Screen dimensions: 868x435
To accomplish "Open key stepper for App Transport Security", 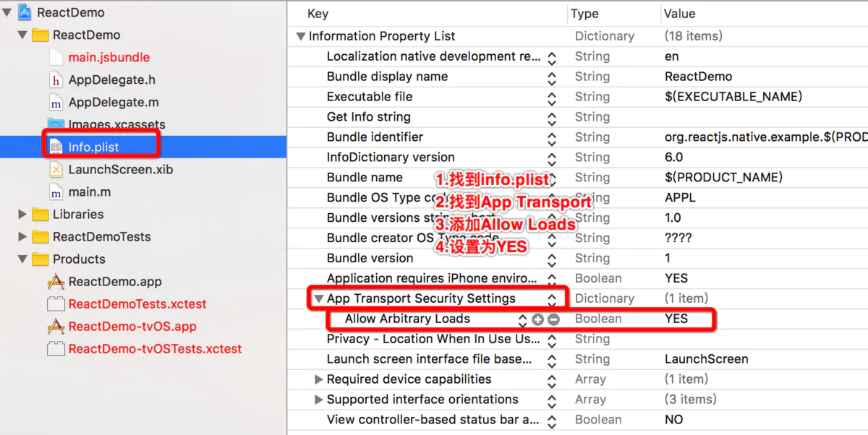I will pos(552,298).
